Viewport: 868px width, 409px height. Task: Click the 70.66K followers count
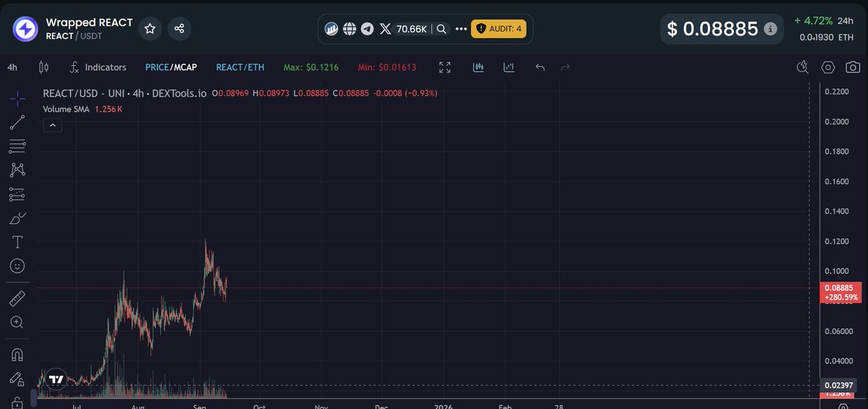(412, 29)
